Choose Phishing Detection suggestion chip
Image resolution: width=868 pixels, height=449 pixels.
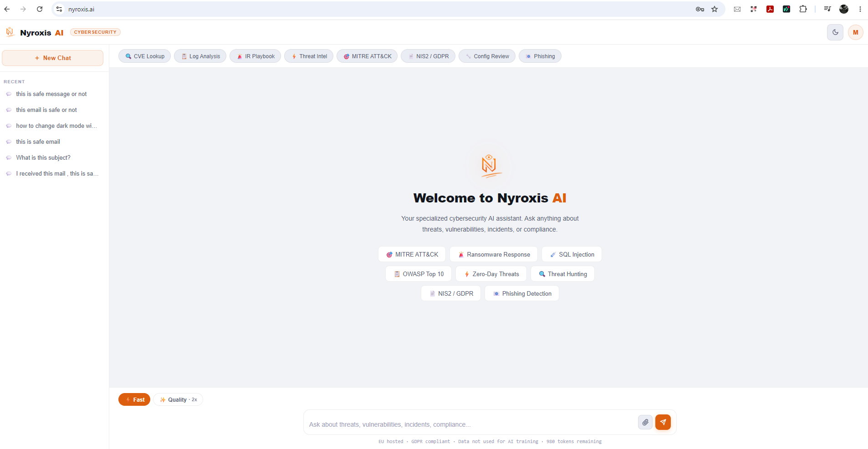tap(522, 293)
